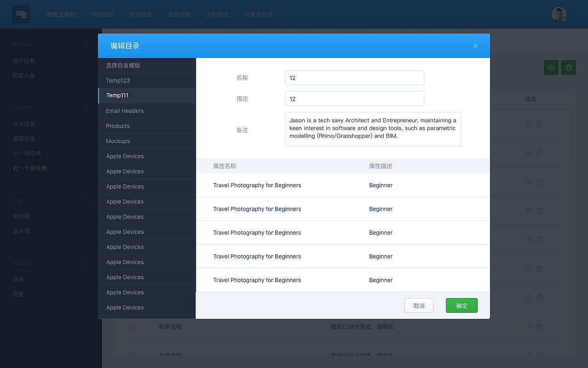Viewport: 588px width, 368px height.
Task: Collapse the 我的任务 sidebar section
Action: tap(86, 45)
